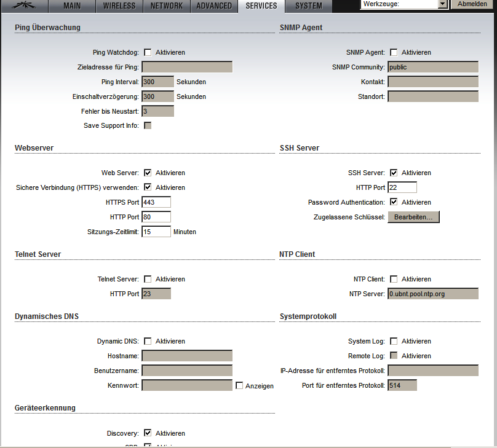The width and height of the screenshot is (497, 448).
Task: Go to the NETWORK tab
Action: 166,6
